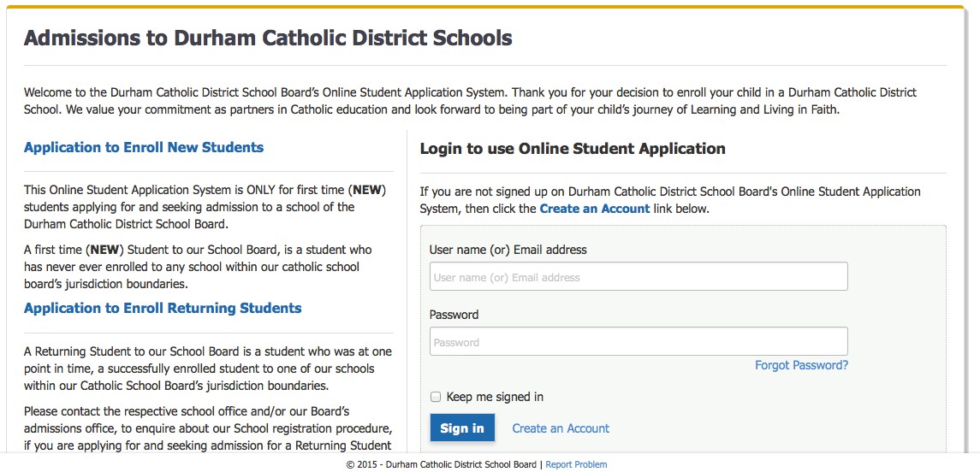Click the Application to Enroll New Students heading

[144, 148]
